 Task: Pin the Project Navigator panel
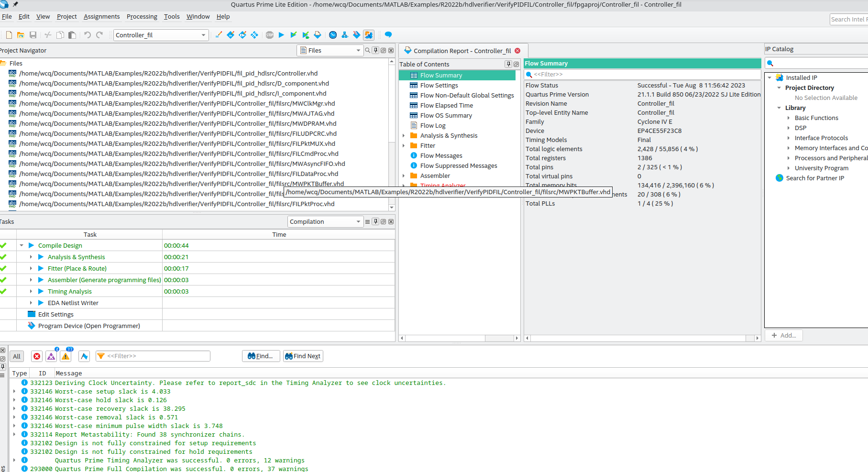(x=375, y=50)
